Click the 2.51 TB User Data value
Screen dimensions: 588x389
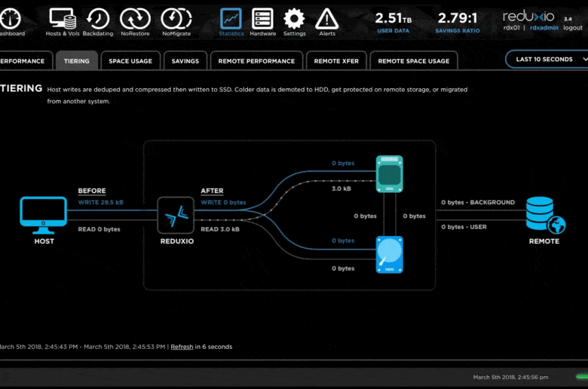click(x=393, y=18)
